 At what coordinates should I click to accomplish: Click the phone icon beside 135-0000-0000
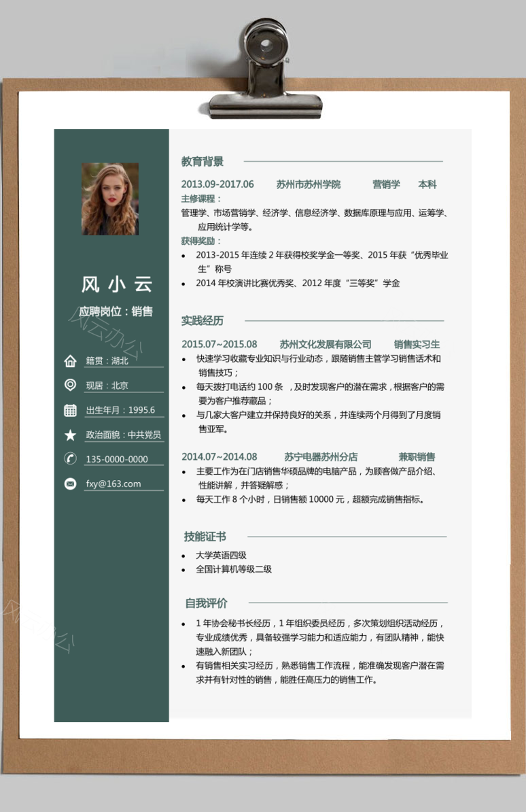(x=71, y=459)
